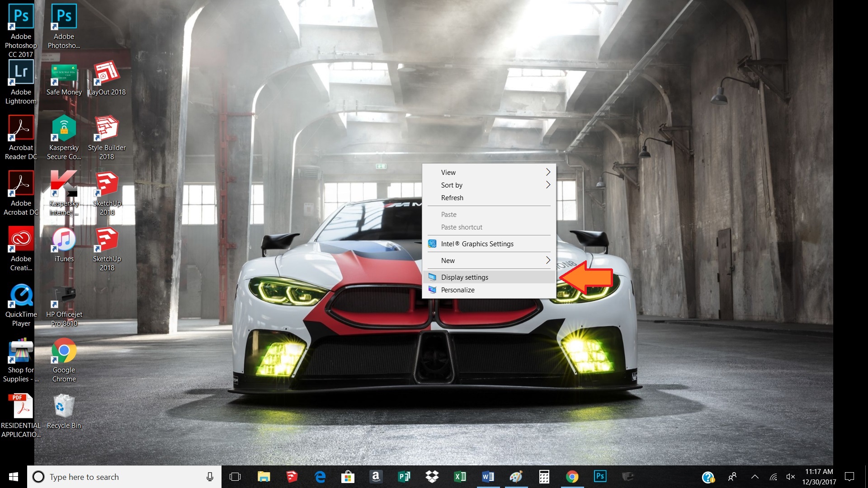
Task: Open Intel Graphics Settings entry
Action: 477,244
